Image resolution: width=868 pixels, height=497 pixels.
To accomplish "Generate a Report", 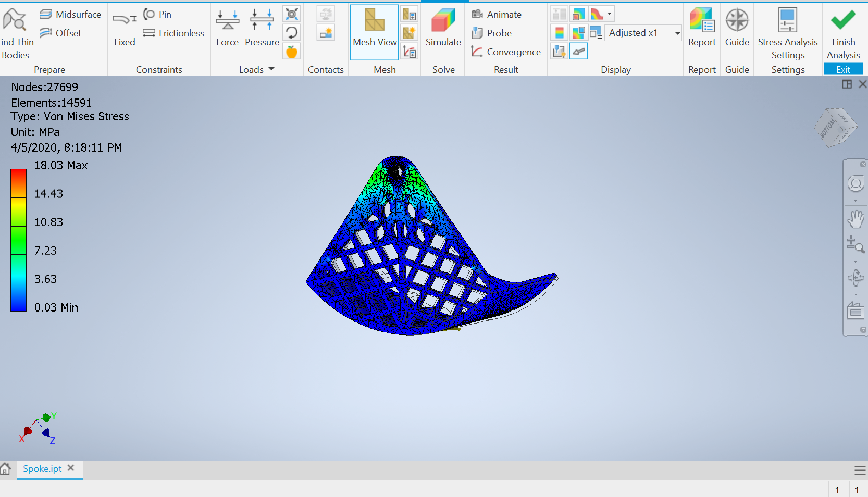I will (702, 28).
